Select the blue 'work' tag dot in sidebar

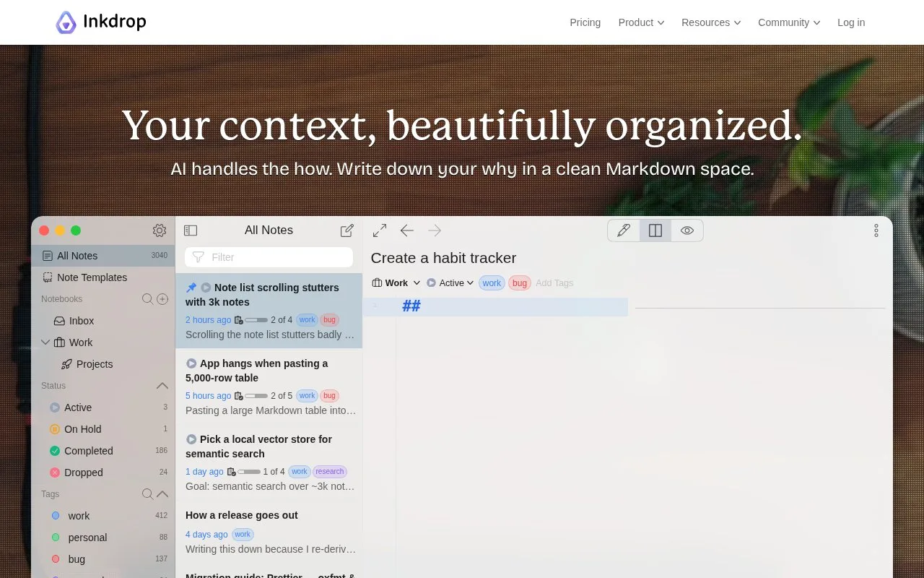point(56,516)
